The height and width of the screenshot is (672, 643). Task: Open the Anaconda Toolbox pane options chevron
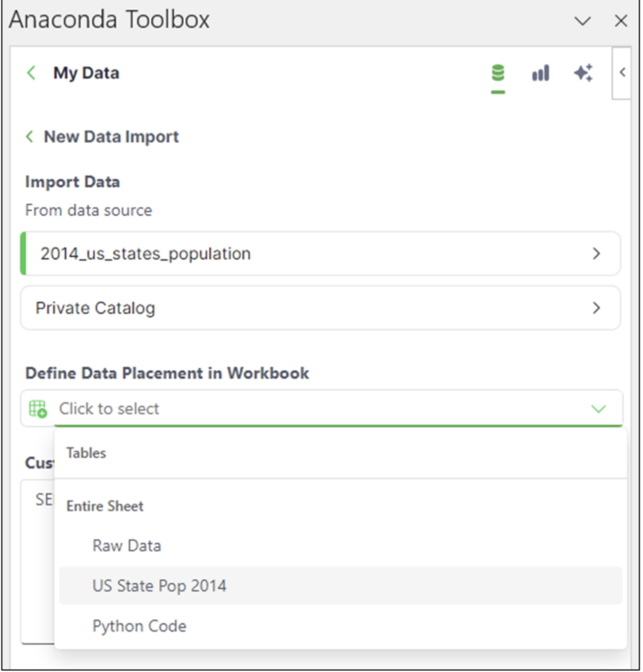[x=582, y=21]
